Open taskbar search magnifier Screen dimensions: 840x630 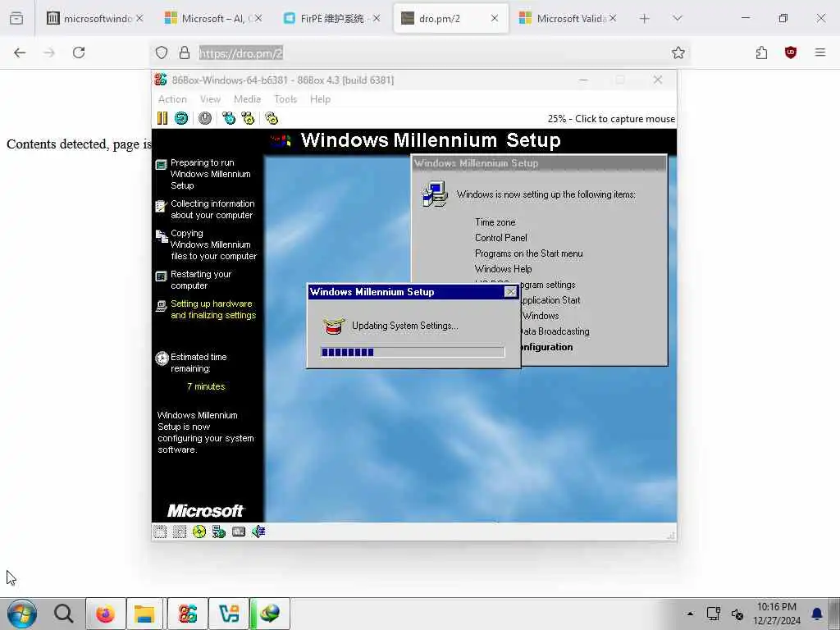click(x=64, y=614)
